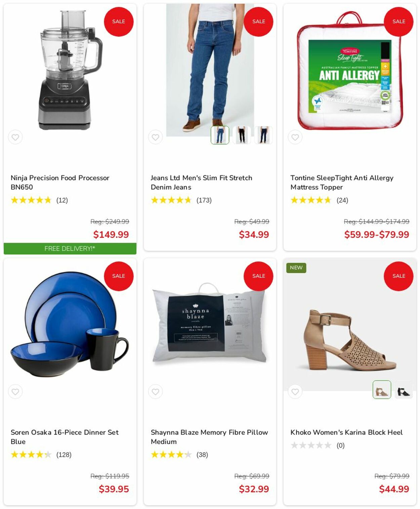Click the FREE DELIVERY banner
This screenshot has height=509, width=420.
[70, 249]
